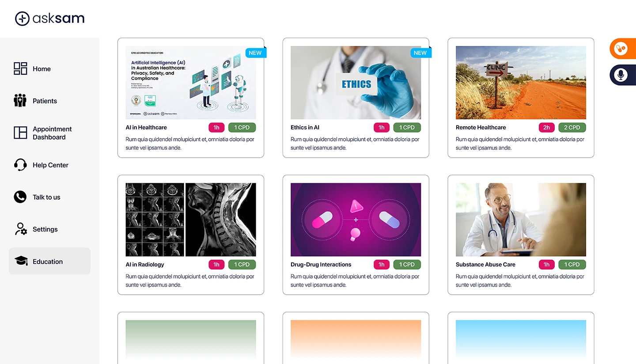This screenshot has height=364, width=636.
Task: Click the NEW tag on Ethics in AI
Action: click(x=420, y=53)
